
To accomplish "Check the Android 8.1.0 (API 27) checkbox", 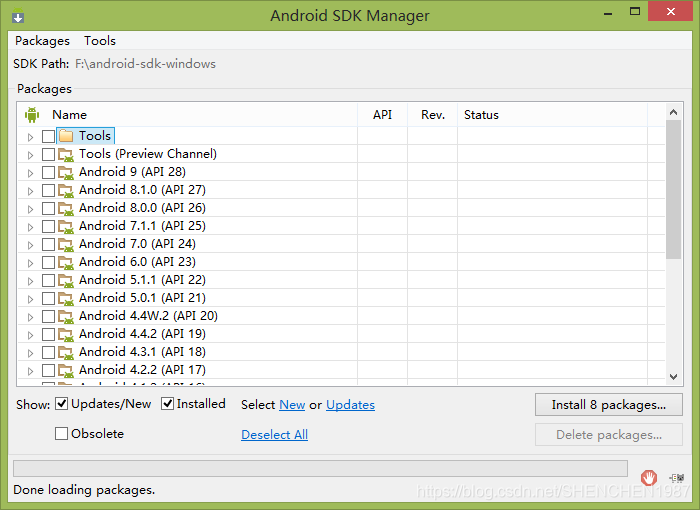I will coord(48,190).
